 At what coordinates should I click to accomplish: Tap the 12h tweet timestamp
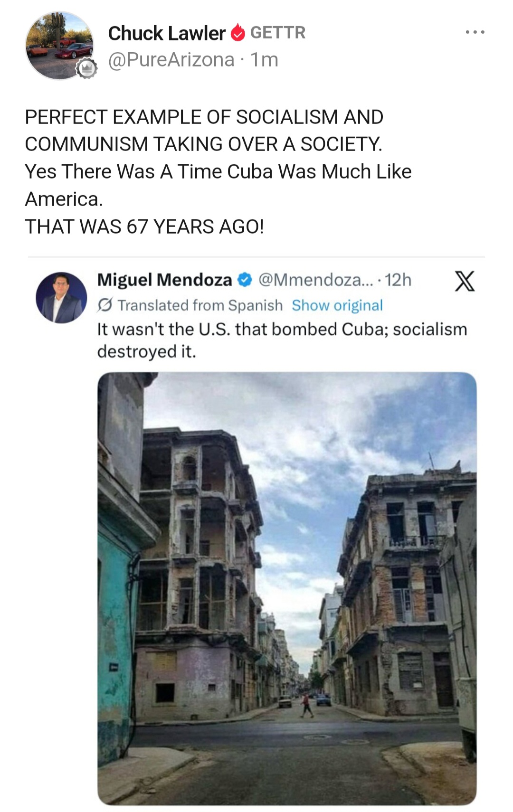[x=398, y=280]
